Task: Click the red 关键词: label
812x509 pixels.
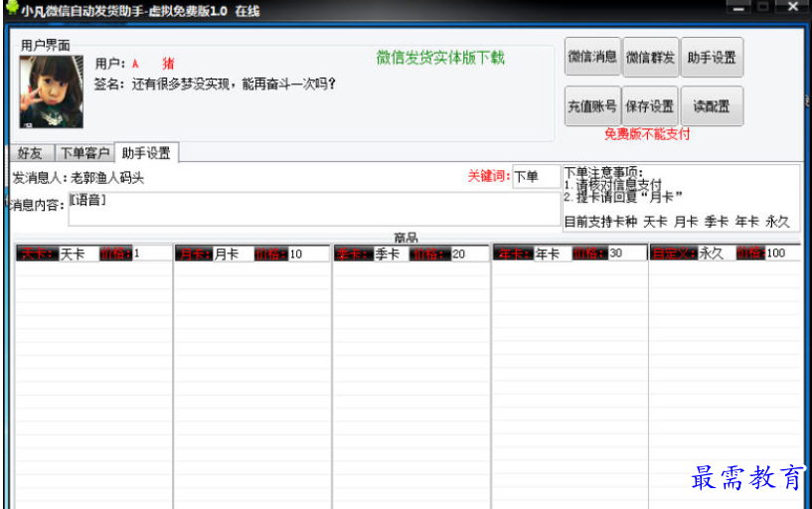Action: [x=488, y=176]
